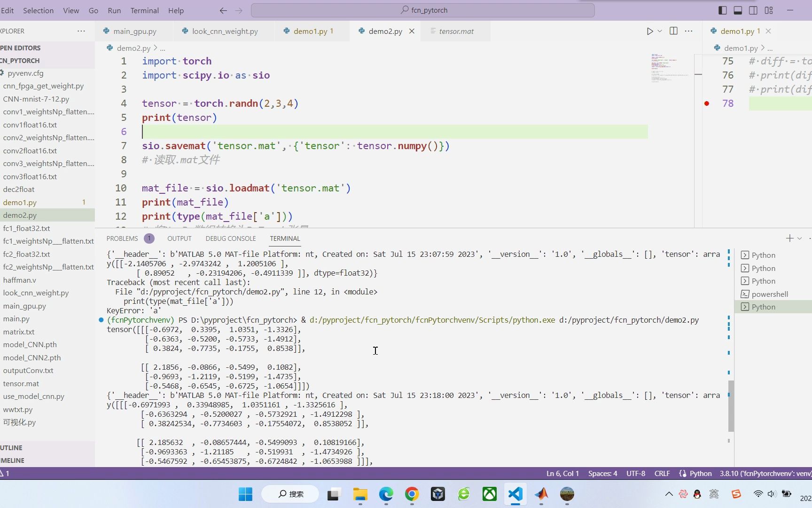The width and height of the screenshot is (812, 508).
Task: Split the editor right
Action: 673,31
